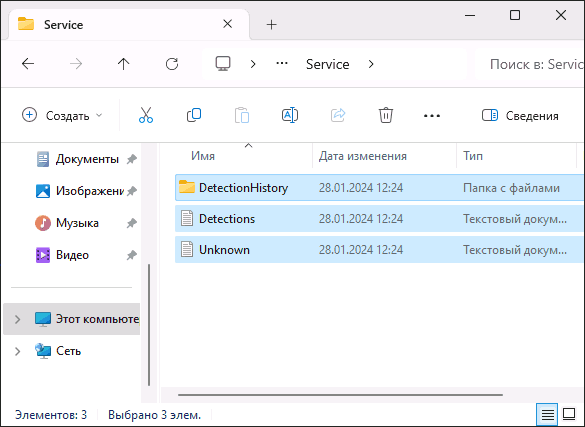The image size is (585, 427).
Task: Open Документы in the sidebar
Action: point(87,159)
